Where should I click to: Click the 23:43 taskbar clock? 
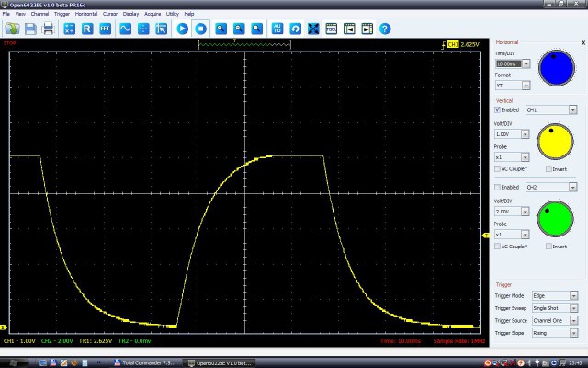click(x=575, y=362)
